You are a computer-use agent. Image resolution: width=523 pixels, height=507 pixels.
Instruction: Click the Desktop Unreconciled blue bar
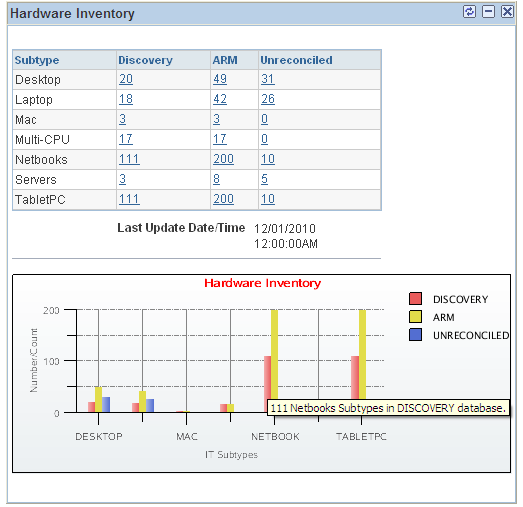106,405
